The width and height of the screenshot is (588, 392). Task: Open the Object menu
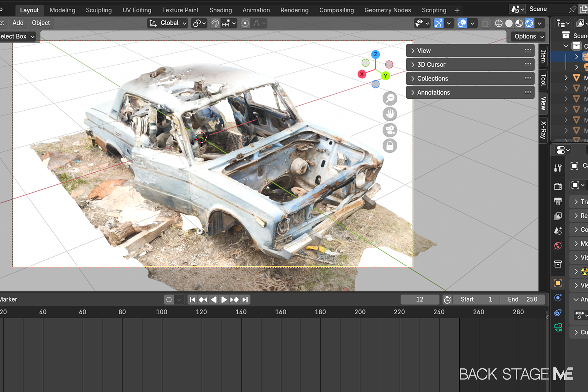tap(41, 23)
